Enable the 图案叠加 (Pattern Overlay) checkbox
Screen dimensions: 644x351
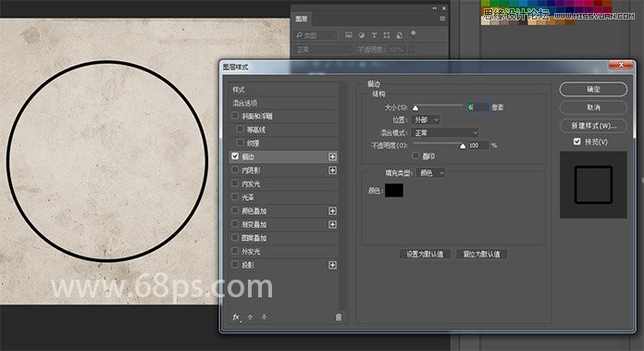pyautogui.click(x=235, y=237)
